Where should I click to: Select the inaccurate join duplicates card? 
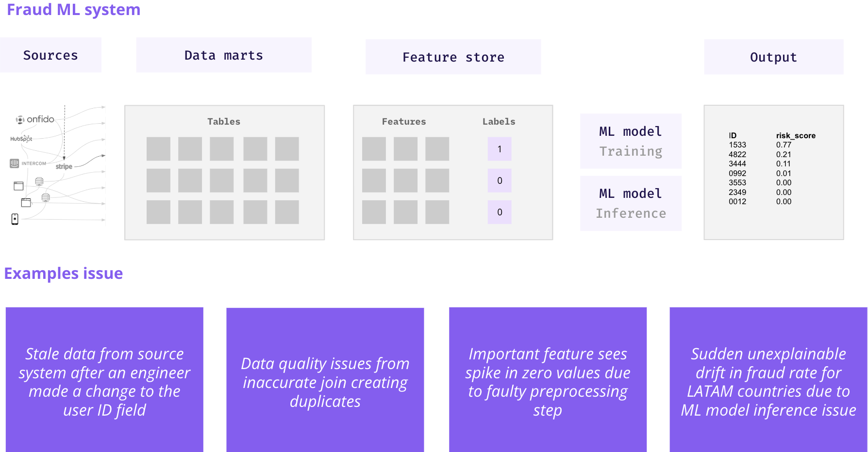coord(325,380)
